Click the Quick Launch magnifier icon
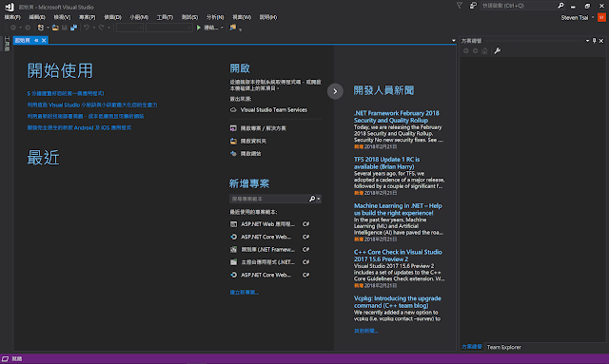The width and height of the screenshot is (609, 364). [560, 6]
